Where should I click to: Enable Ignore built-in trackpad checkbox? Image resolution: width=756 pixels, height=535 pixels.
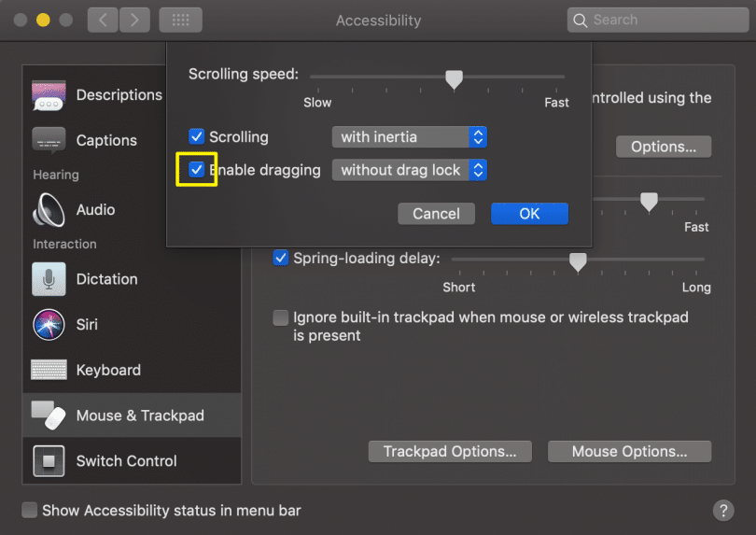click(x=280, y=317)
